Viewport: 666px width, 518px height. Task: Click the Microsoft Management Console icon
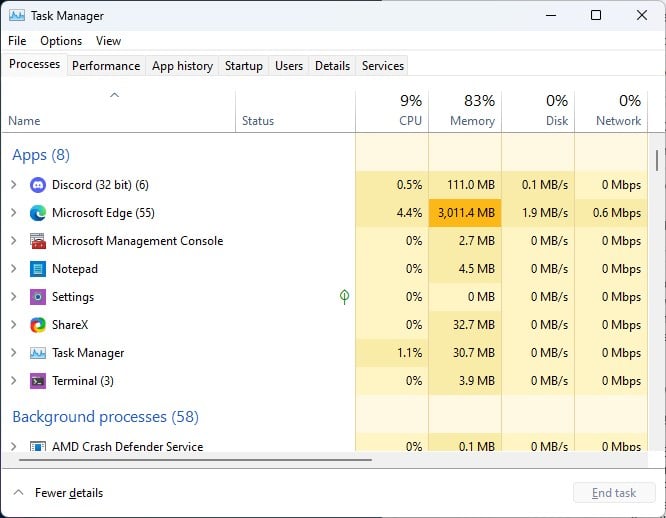[x=38, y=241]
